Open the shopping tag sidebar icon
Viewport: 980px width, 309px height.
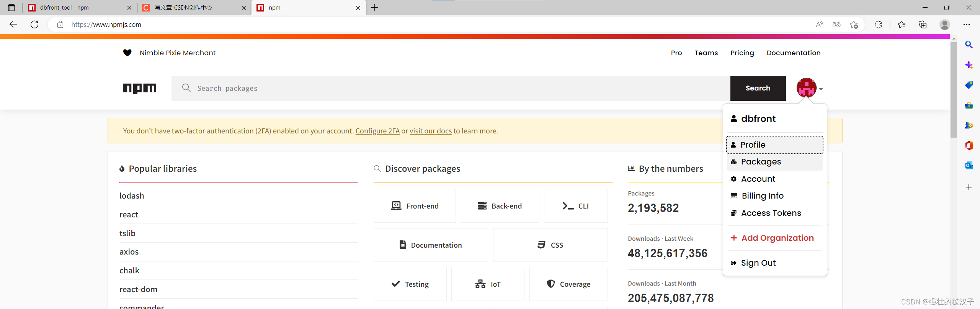[969, 85]
